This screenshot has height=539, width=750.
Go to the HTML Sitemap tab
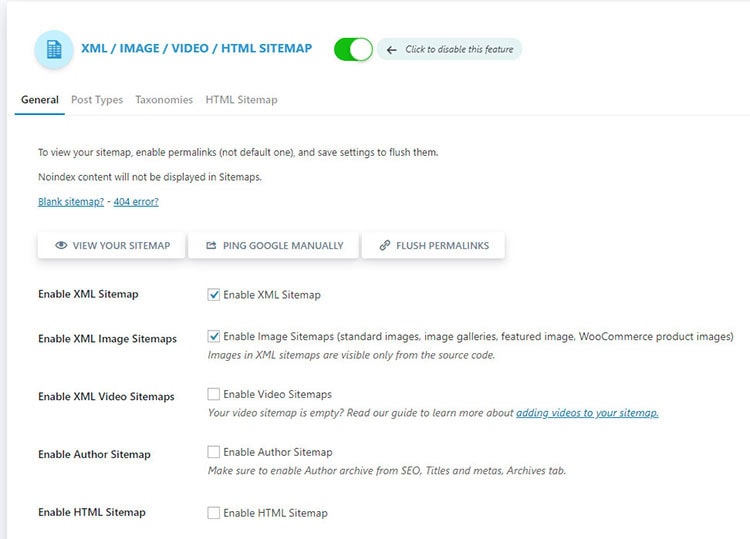[242, 100]
